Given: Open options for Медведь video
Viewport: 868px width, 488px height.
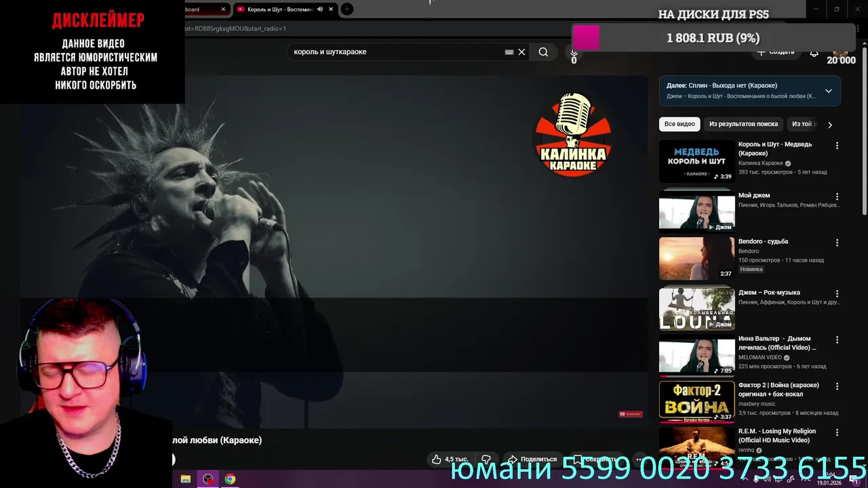Looking at the screenshot, I should coord(837,145).
